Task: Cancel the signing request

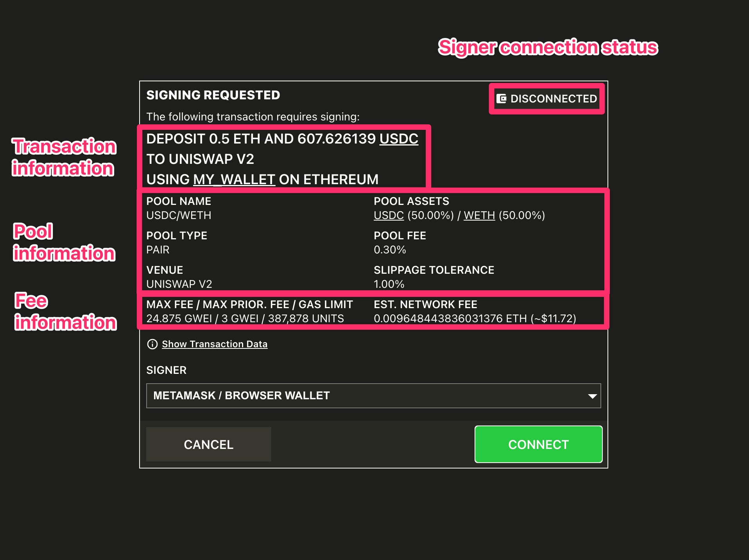Action: click(209, 444)
